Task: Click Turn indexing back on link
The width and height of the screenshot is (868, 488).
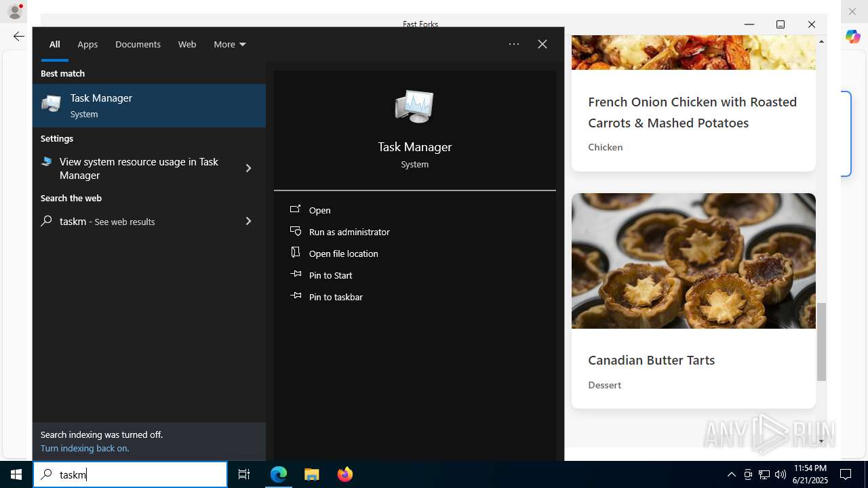Action: 85,448
